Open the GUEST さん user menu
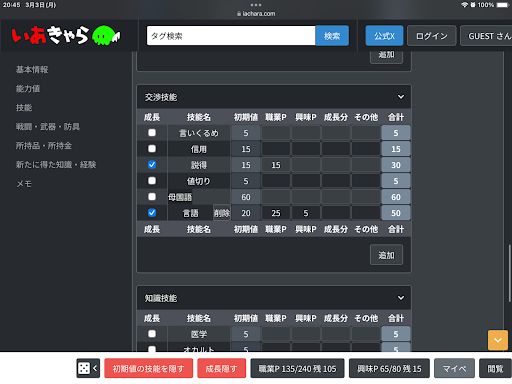Screen dimensions: 512x384 (x=487, y=36)
